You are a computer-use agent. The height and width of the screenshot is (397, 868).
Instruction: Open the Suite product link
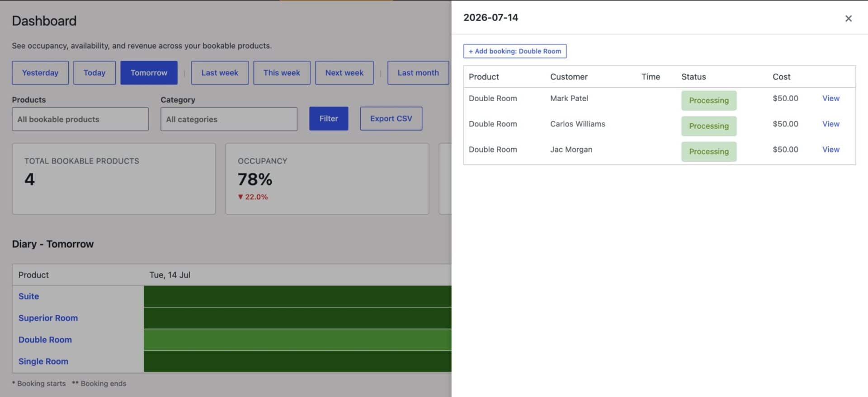tap(28, 296)
